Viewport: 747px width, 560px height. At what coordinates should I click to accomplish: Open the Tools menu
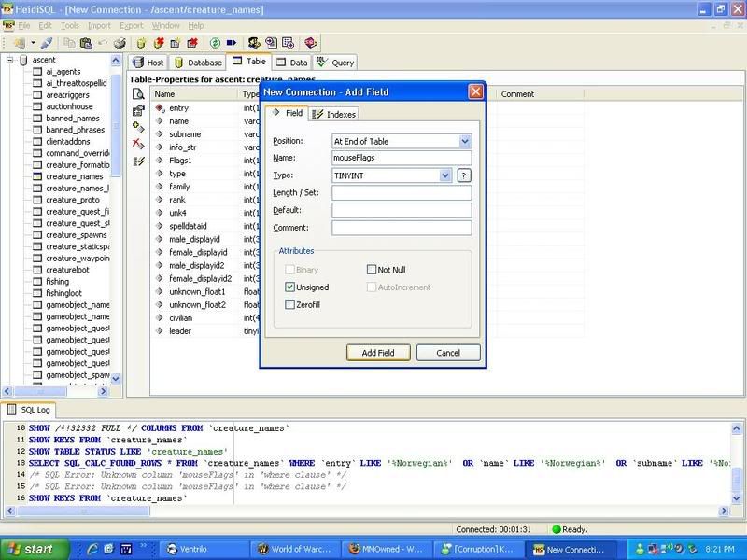click(69, 26)
